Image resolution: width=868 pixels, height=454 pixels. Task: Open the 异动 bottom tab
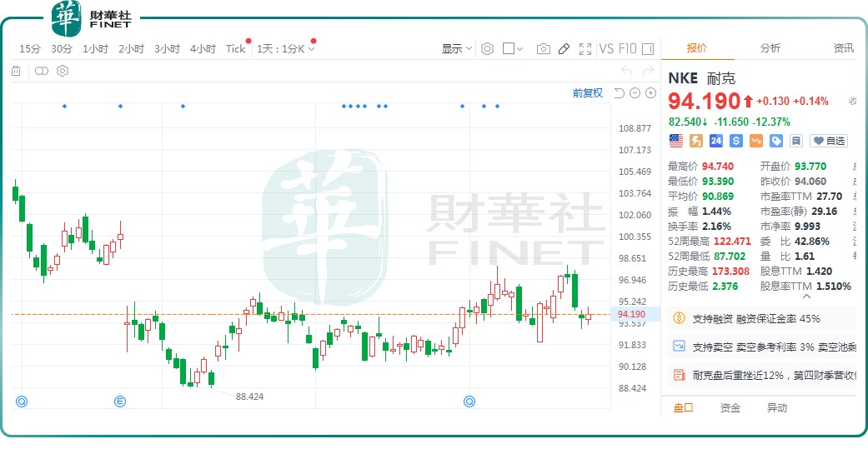click(776, 407)
